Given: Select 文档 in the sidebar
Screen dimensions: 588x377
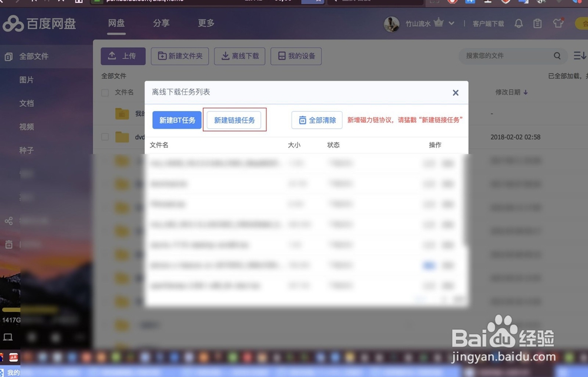Looking at the screenshot, I should pyautogui.click(x=26, y=104).
